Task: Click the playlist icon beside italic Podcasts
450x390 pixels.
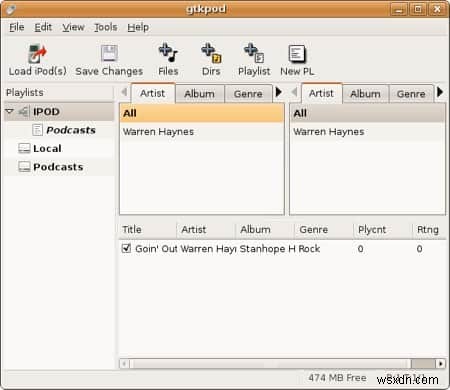Action: point(37,130)
